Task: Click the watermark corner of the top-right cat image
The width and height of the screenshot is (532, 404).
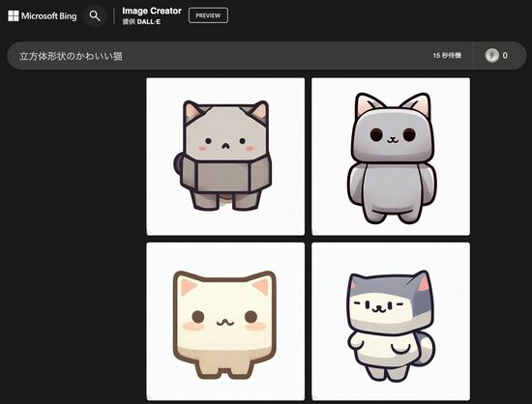Action: (315, 232)
